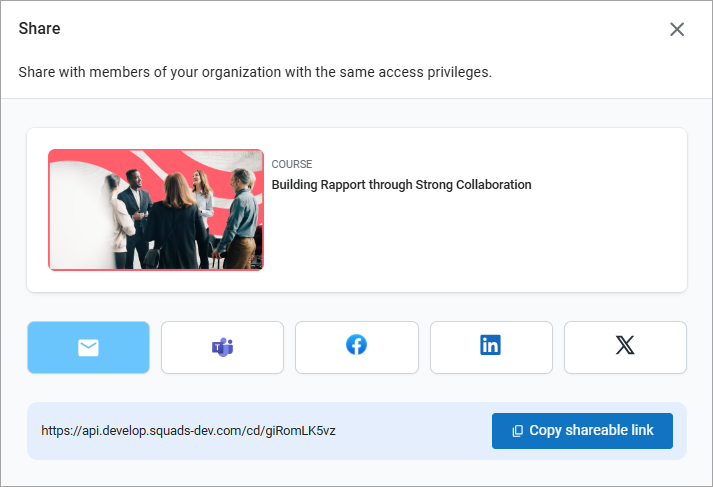The image size is (713, 487).
Task: Open the course thumbnail image
Action: tap(156, 210)
